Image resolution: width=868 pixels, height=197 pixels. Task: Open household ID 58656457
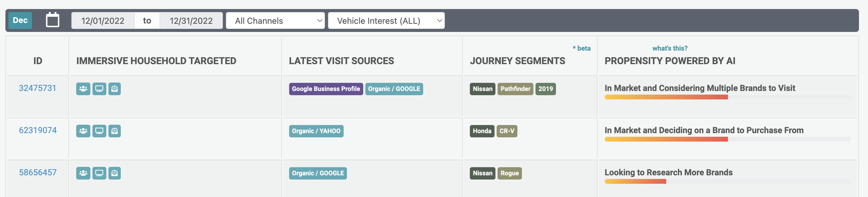(38, 172)
